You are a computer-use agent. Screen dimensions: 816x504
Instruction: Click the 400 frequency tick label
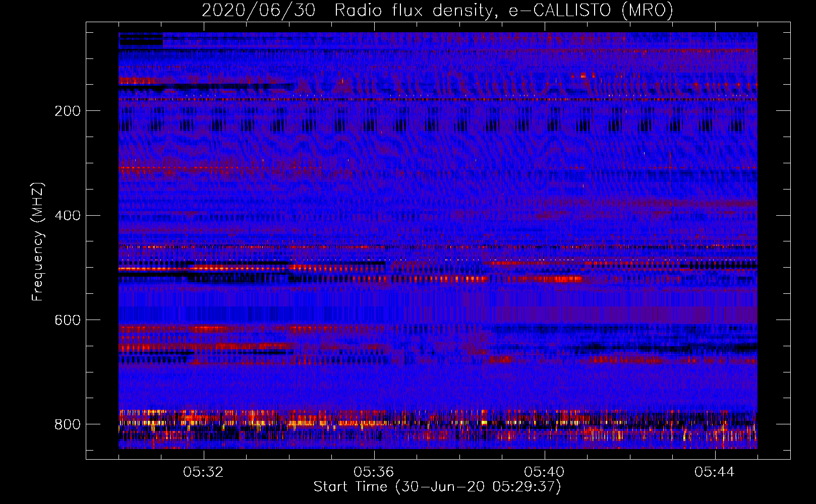(68, 216)
